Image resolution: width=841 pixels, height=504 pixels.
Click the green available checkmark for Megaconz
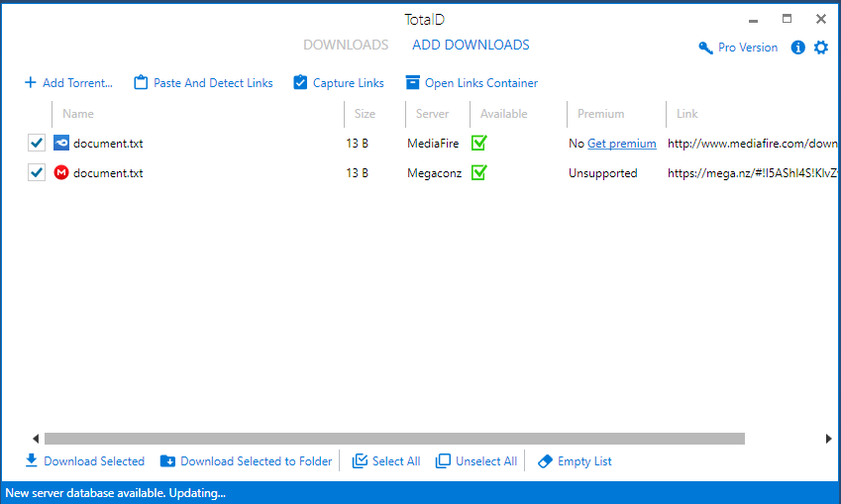point(479,172)
